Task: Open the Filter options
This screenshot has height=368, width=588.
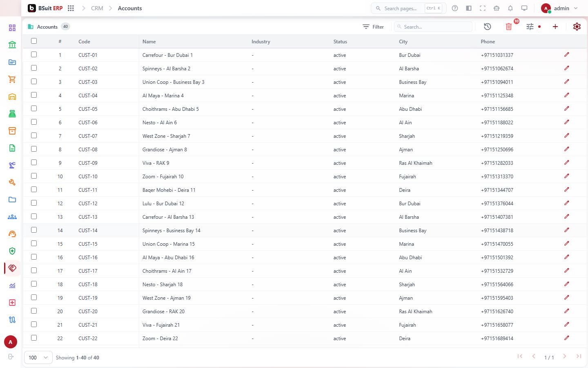Action: click(373, 27)
